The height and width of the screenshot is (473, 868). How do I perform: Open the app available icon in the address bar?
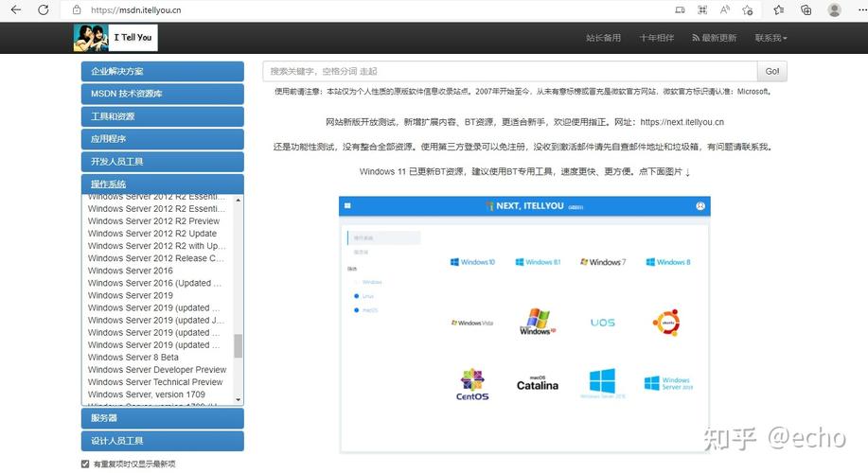click(680, 10)
